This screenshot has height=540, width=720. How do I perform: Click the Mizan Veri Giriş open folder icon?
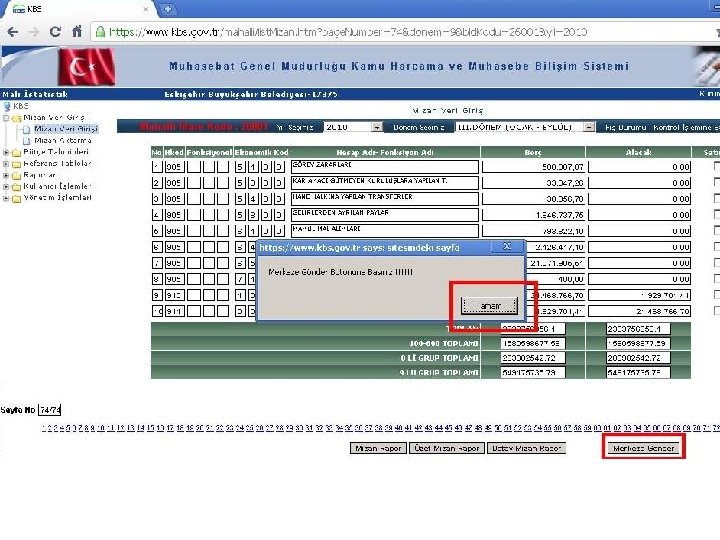tap(17, 118)
